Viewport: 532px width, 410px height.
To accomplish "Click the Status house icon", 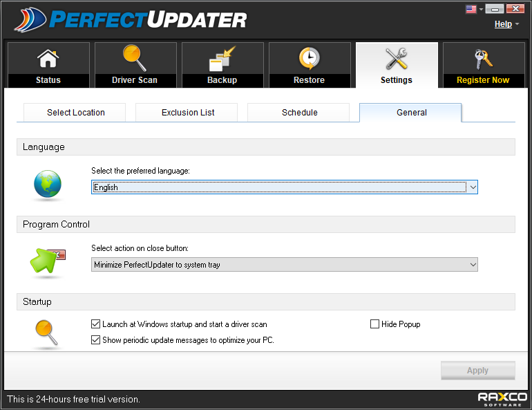I will point(48,58).
